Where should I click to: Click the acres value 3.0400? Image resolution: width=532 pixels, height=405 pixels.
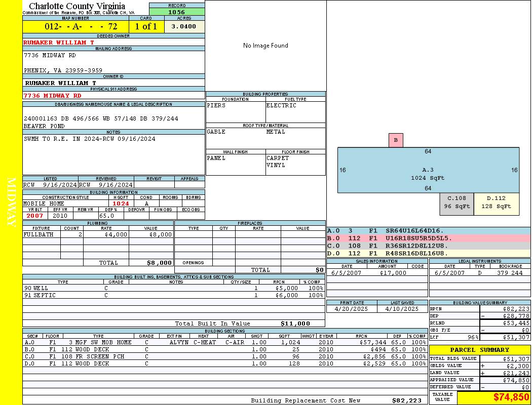(184, 26)
